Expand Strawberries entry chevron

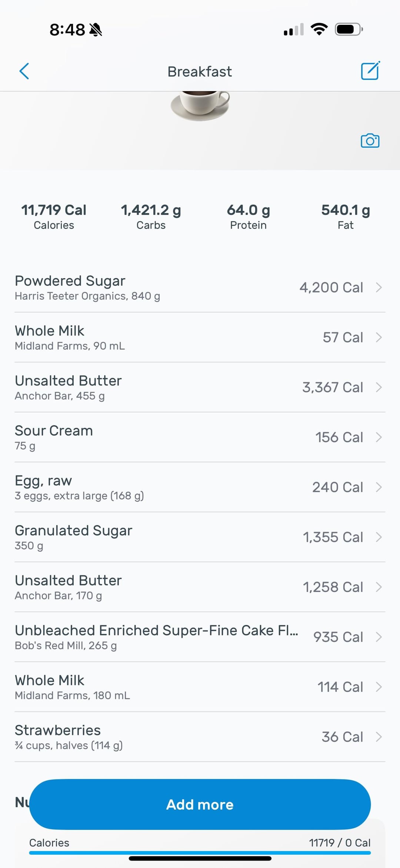[x=379, y=737]
